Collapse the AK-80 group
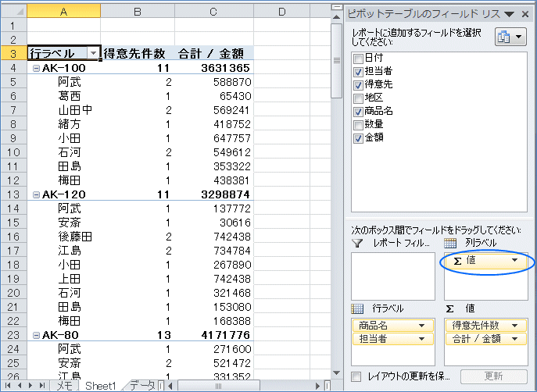Viewport: 537px width, 392px height. pos(36,334)
